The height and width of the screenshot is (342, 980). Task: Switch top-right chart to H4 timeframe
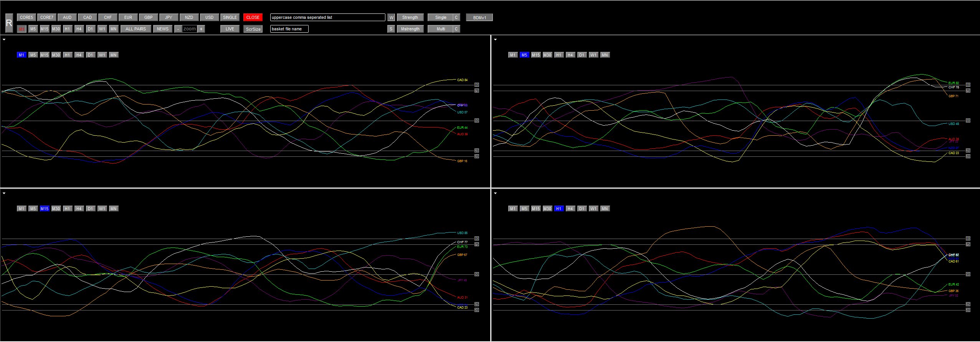pyautogui.click(x=570, y=55)
